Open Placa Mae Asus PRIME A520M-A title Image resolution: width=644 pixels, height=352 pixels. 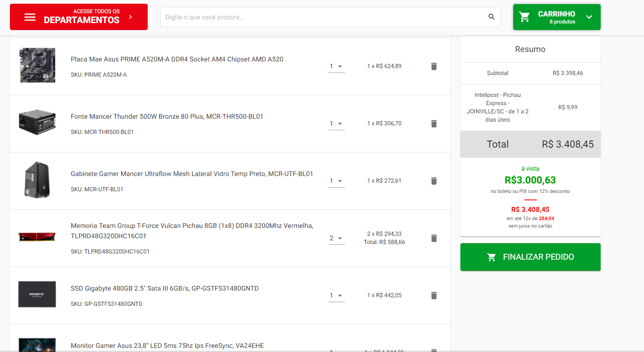(177, 59)
